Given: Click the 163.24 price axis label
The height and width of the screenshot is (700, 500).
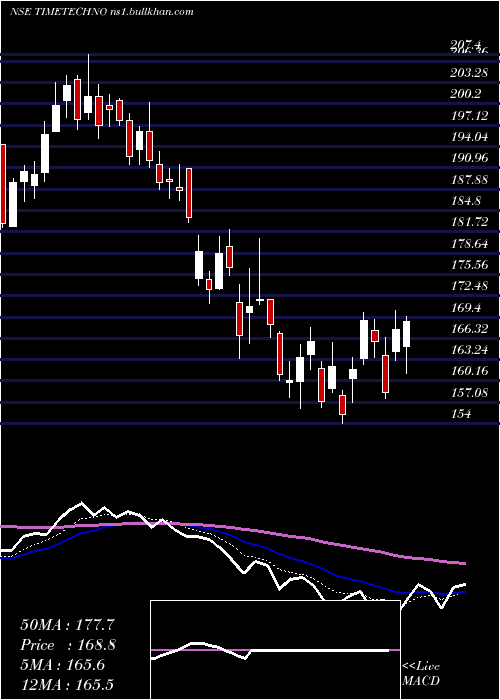Looking at the screenshot, I should pos(469,350).
